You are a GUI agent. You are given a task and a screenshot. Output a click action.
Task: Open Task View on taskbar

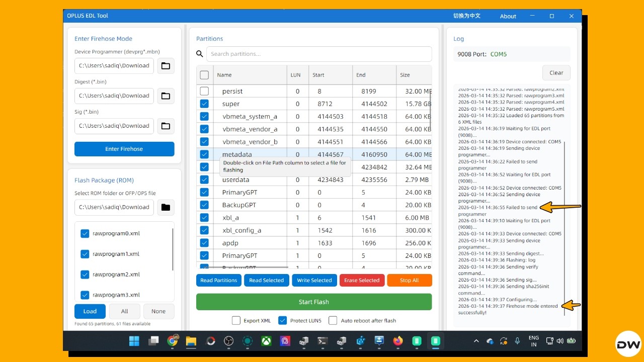click(153, 341)
